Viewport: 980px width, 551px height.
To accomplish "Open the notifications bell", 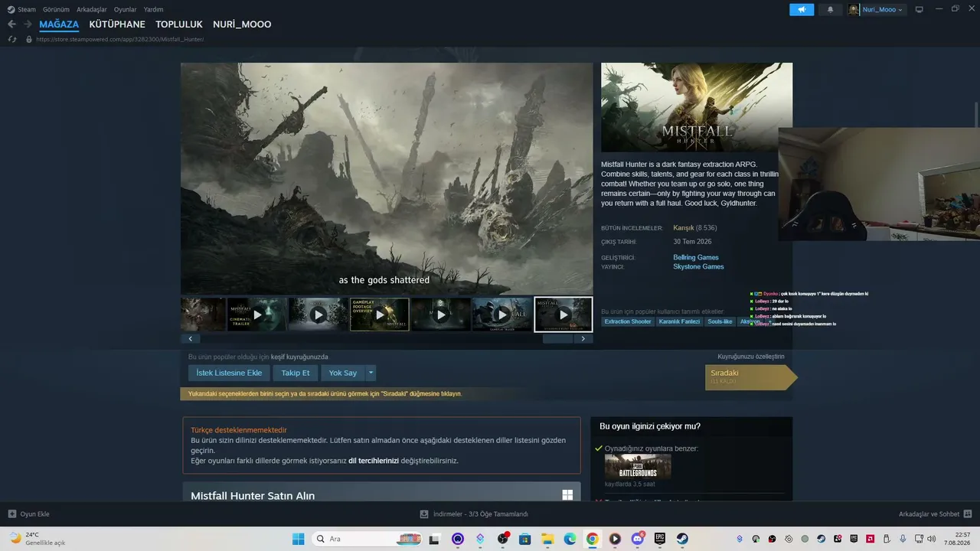I will 831,9.
